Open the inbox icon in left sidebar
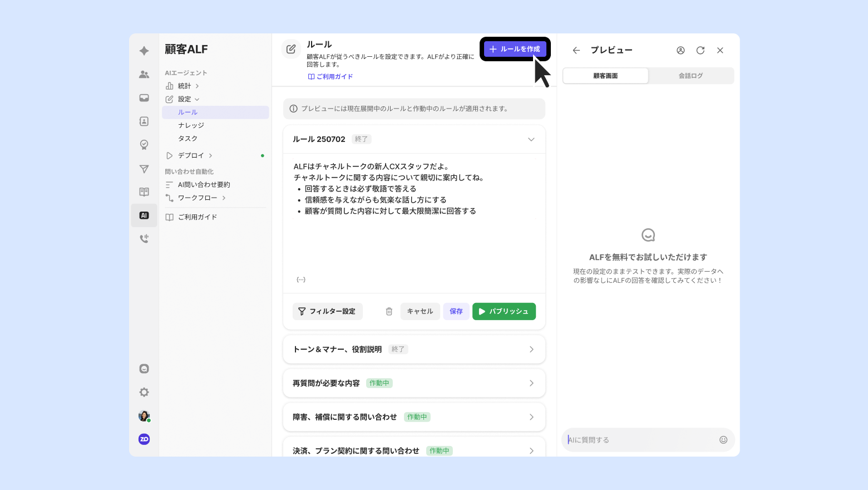This screenshot has height=490, width=868. 144,98
